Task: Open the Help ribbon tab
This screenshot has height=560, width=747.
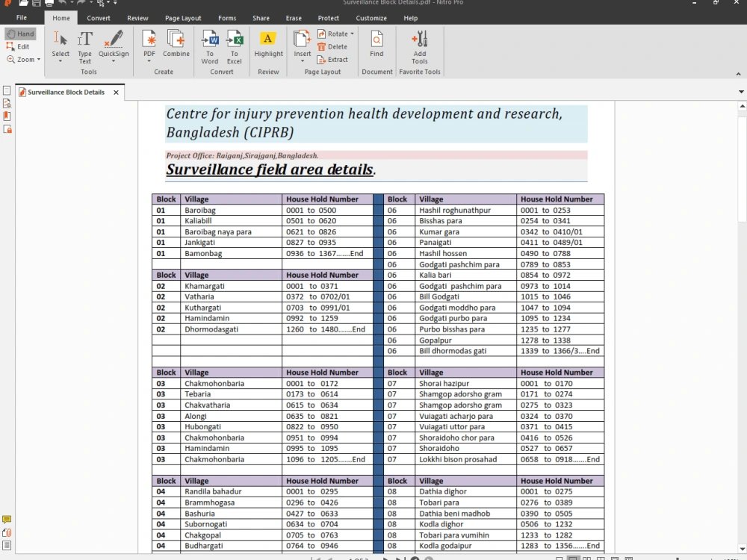Action: pos(411,18)
